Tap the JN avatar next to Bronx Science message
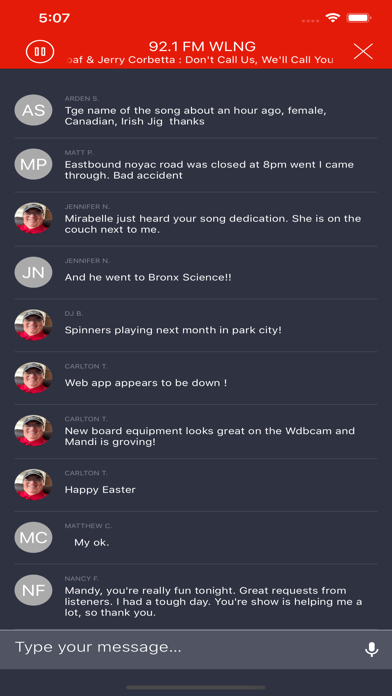The image size is (392, 696). tap(33, 272)
